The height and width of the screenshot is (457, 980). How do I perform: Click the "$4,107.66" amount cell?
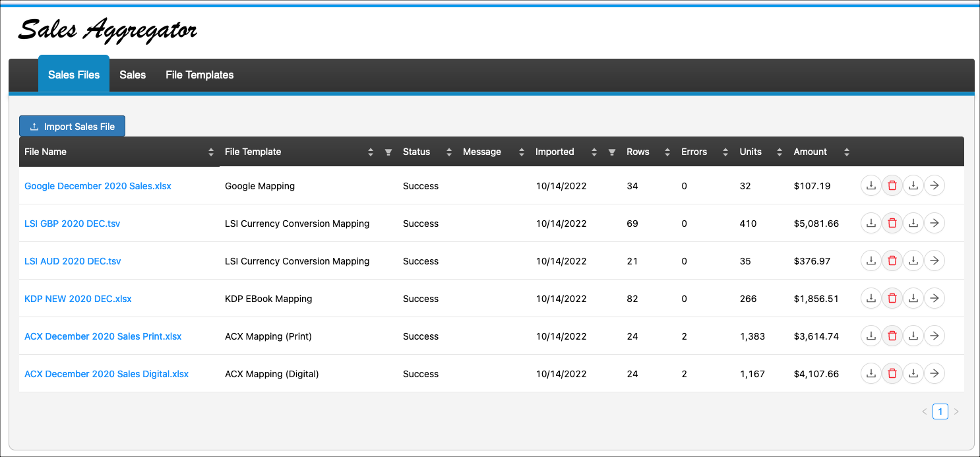[816, 374]
